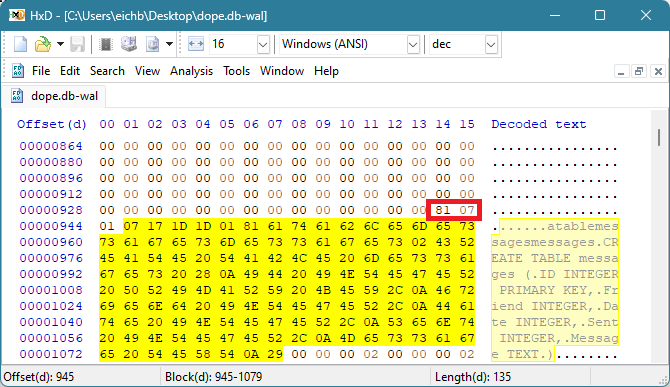The image size is (670, 387).
Task: Click decoded text 'e TEXT.)'
Action: coord(523,354)
